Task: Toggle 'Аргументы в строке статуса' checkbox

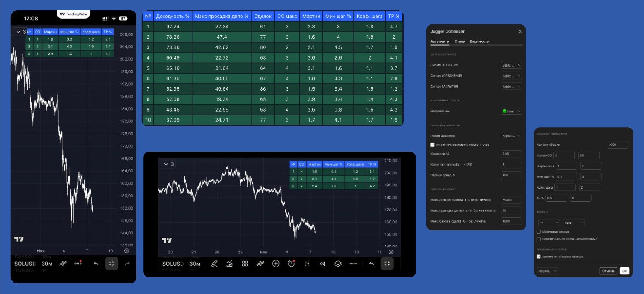Action: point(539,257)
